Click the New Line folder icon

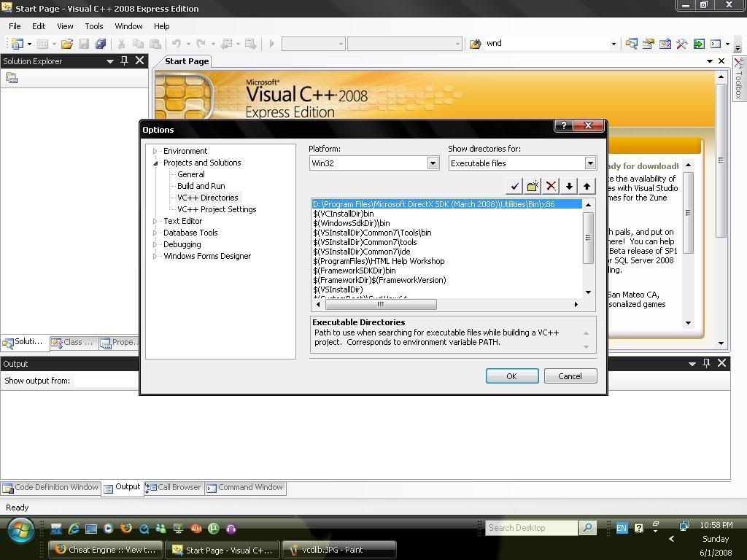533,186
